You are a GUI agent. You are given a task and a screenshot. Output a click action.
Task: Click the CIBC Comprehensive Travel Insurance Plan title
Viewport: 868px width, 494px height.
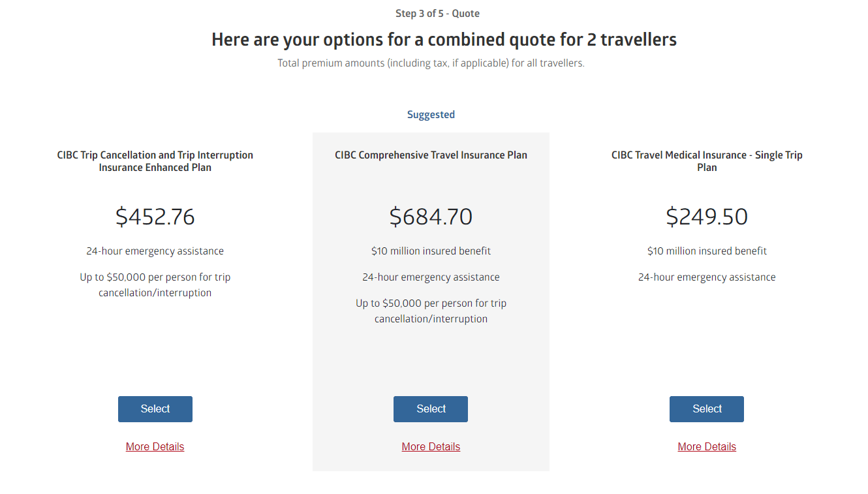(x=431, y=155)
